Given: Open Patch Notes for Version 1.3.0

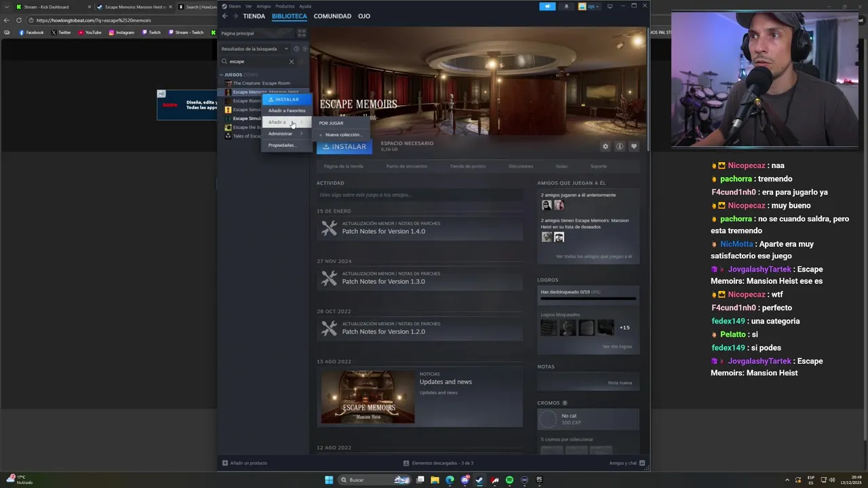Looking at the screenshot, I should click(420, 279).
